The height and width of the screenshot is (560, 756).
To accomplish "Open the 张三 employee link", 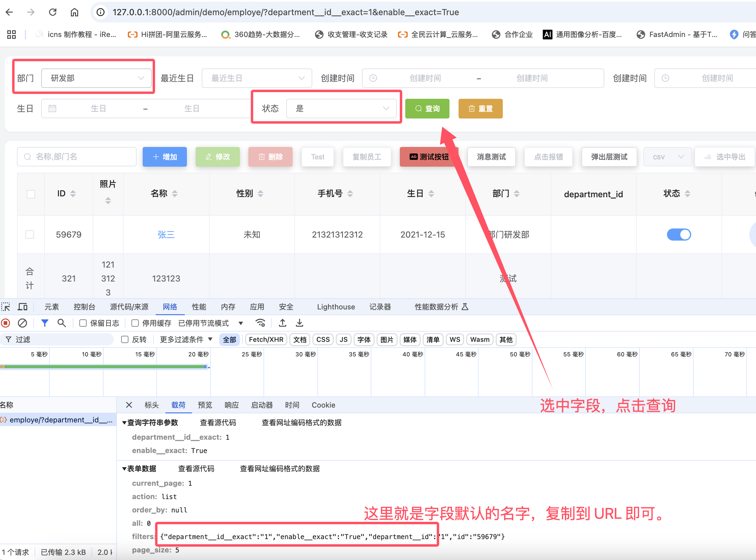I will (x=166, y=235).
